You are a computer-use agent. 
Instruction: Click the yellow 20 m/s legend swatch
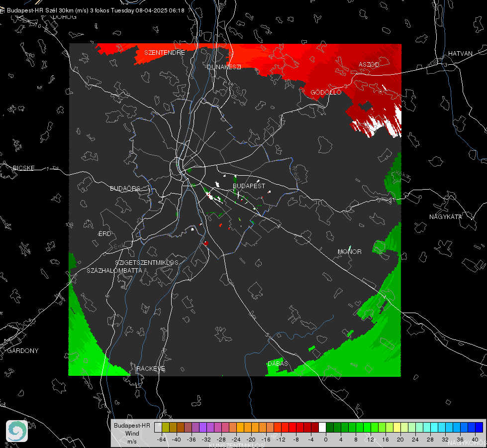[397, 428]
